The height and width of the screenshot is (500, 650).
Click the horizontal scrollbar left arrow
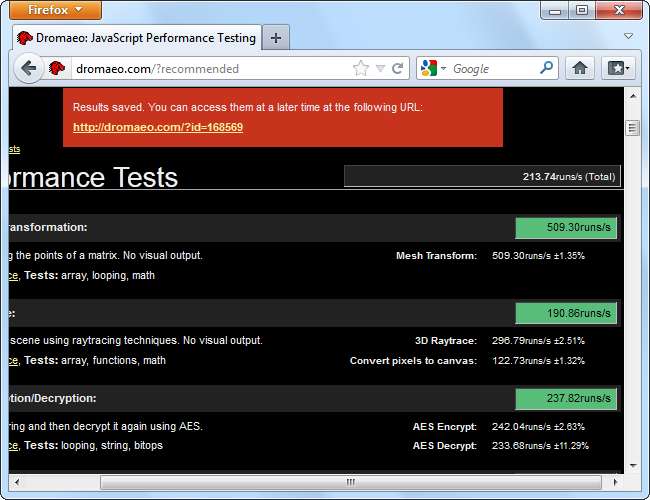[17, 482]
